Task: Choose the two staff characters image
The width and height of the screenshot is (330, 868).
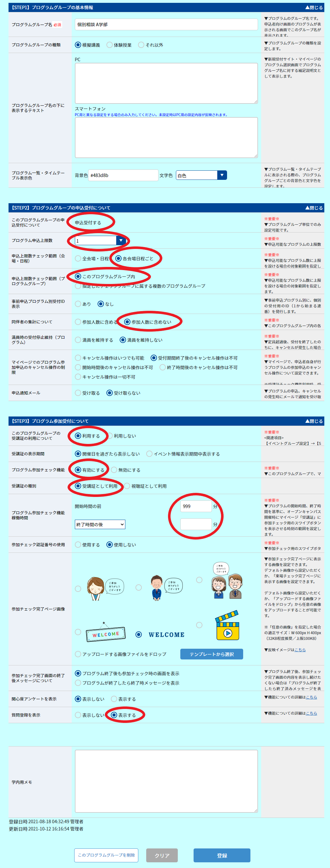Action: tap(199, 580)
